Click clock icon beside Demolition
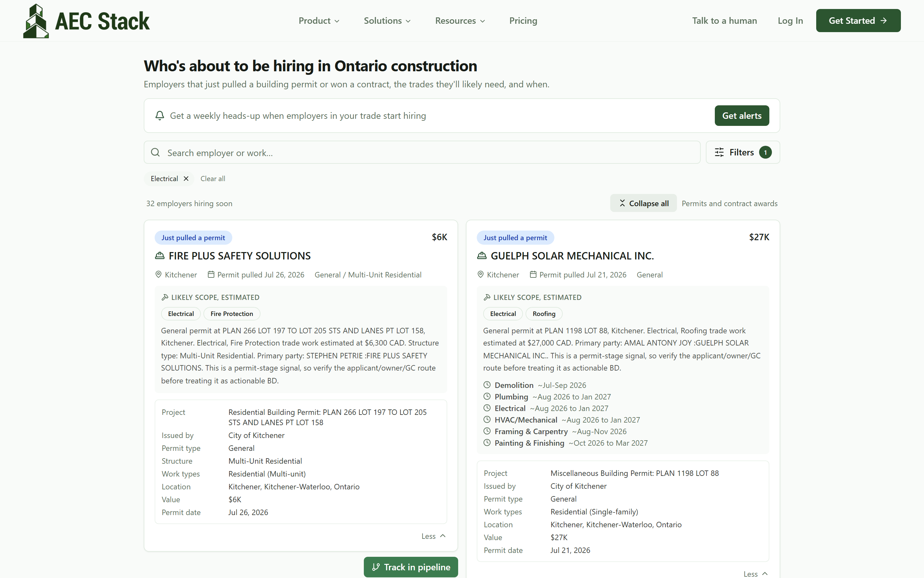The image size is (924, 578). (x=487, y=385)
